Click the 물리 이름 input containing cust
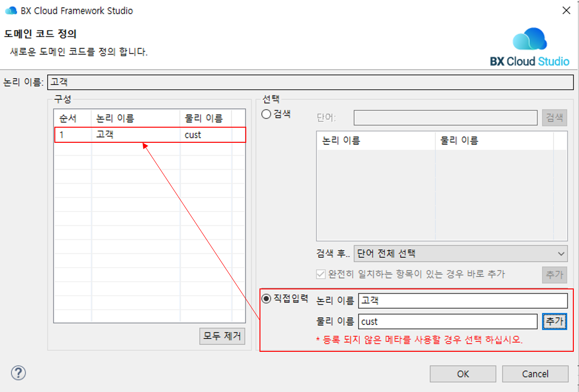579x392 pixels. (447, 322)
